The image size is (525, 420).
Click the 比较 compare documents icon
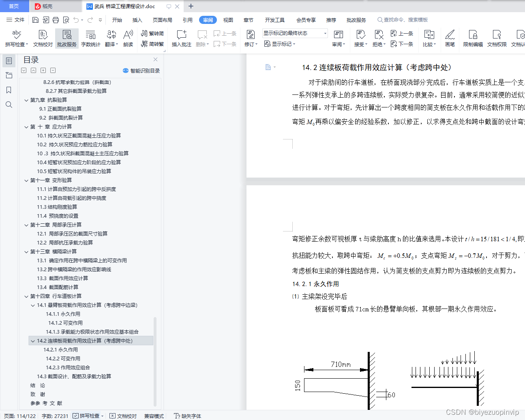(x=429, y=39)
